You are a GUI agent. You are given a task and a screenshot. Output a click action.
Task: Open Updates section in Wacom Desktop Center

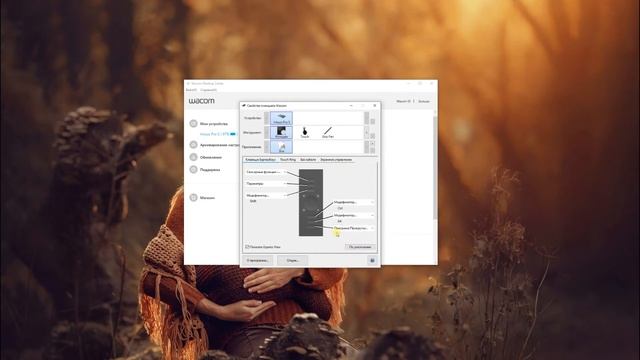(211, 157)
